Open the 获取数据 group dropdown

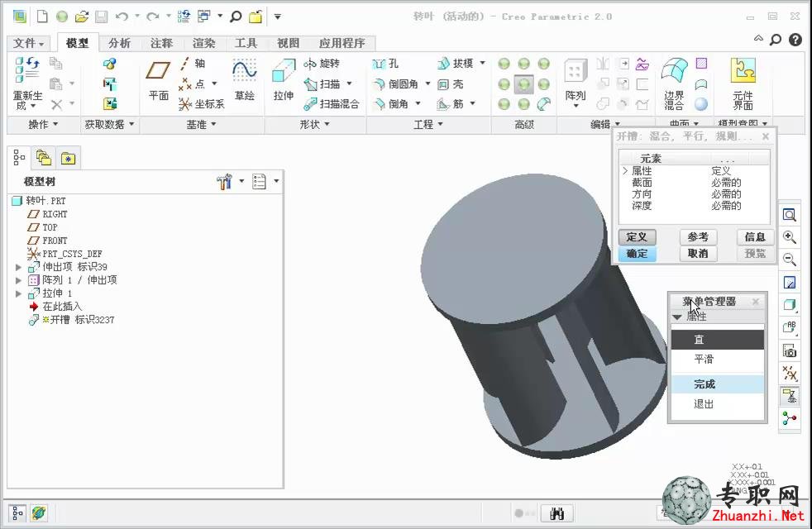click(109, 124)
